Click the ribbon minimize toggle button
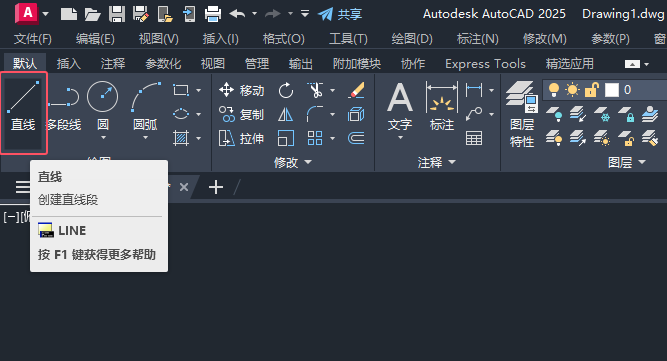 (x=632, y=64)
